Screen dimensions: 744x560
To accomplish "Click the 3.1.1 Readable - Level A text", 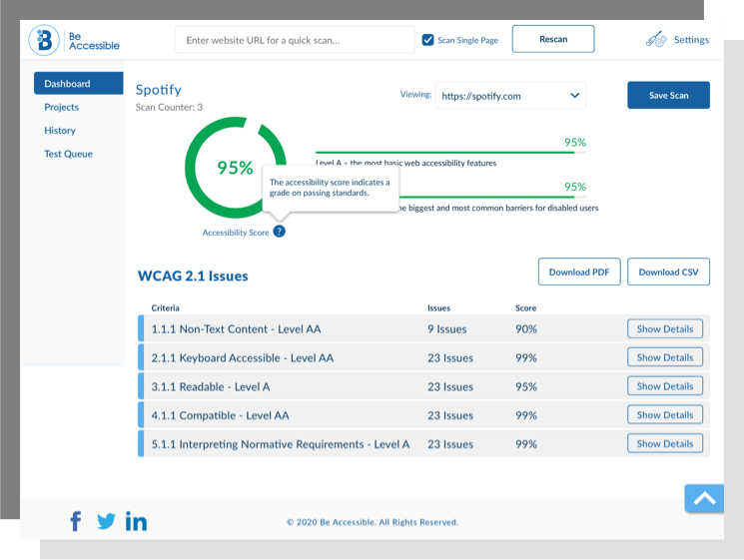I will [x=210, y=387].
